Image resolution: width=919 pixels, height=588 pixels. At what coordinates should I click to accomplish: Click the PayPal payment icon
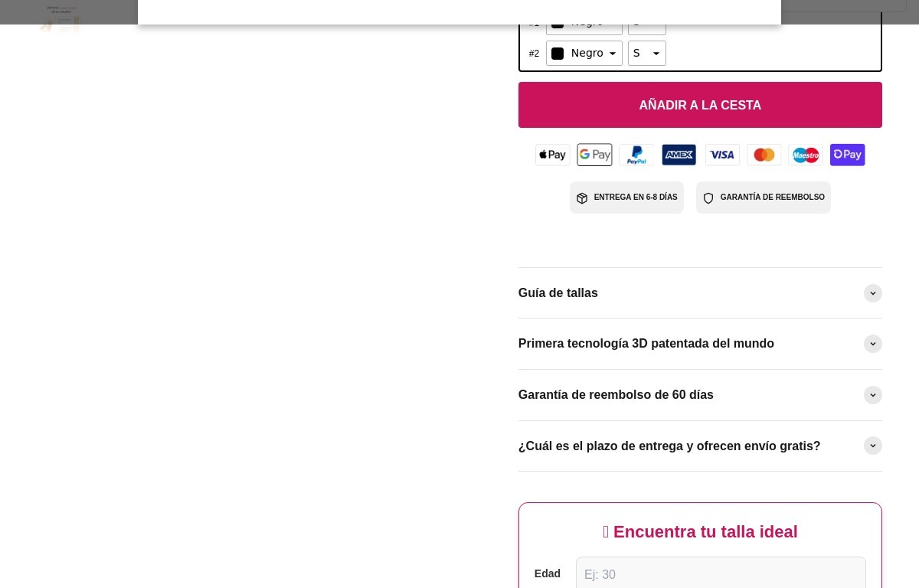(x=636, y=155)
